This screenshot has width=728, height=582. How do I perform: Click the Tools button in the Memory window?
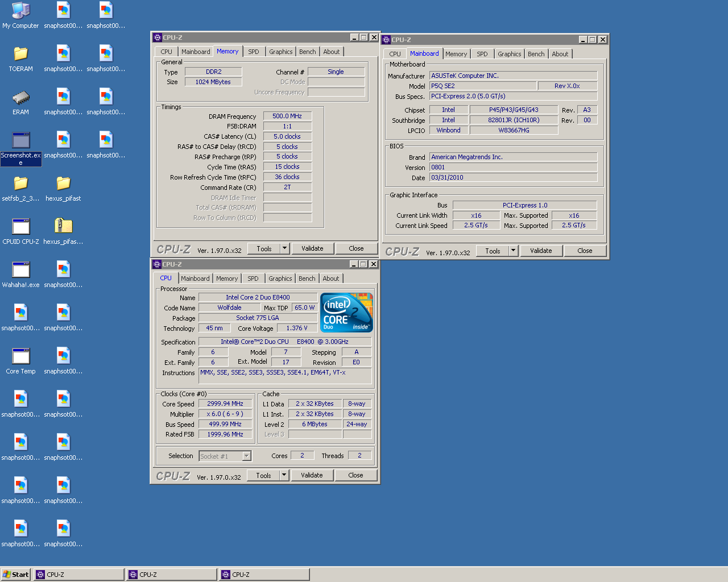click(x=264, y=248)
